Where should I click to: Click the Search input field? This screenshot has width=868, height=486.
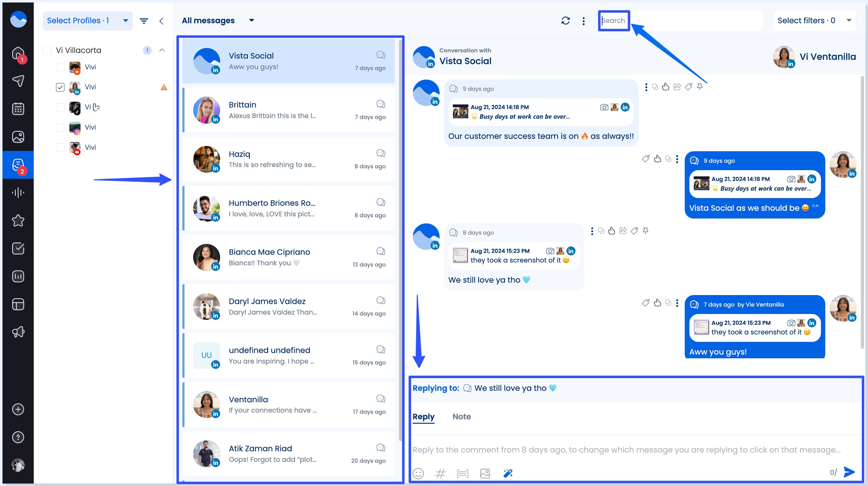[x=614, y=20]
